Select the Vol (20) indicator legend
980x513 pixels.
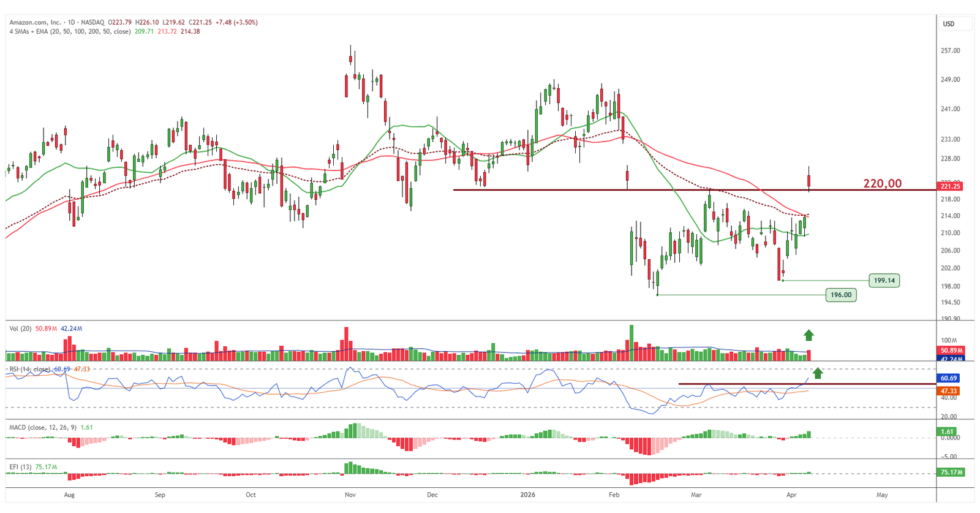click(20, 329)
